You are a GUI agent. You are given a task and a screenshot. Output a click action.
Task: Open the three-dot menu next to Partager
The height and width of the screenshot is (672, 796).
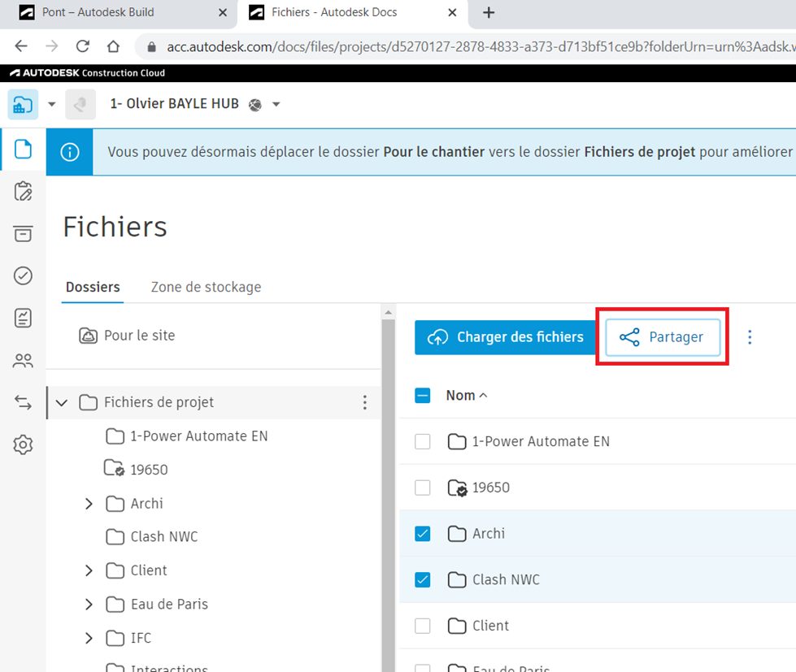750,337
